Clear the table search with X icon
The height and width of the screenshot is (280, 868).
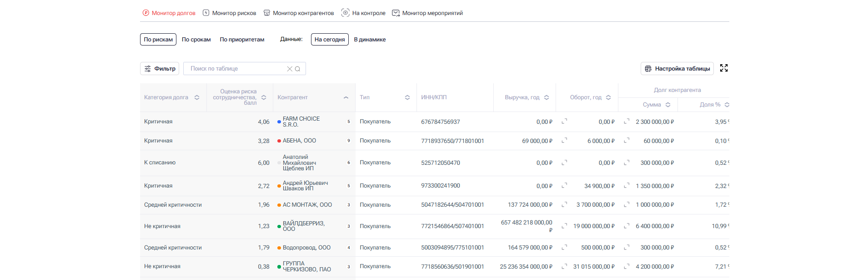click(x=290, y=69)
